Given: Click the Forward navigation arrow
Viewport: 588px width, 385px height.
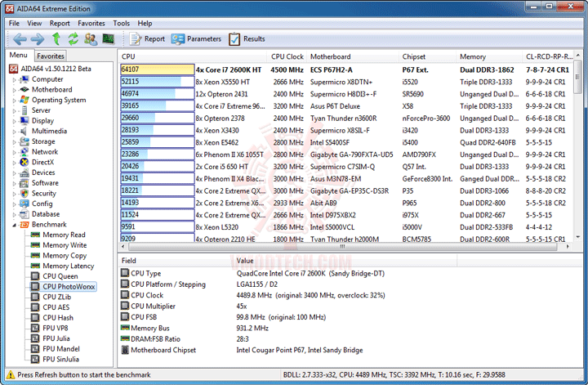Looking at the screenshot, I should pyautogui.click(x=38, y=38).
